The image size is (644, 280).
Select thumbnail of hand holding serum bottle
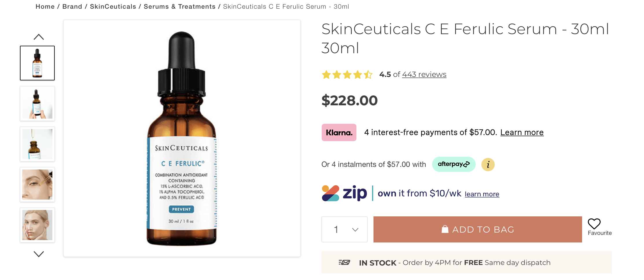[37, 104]
